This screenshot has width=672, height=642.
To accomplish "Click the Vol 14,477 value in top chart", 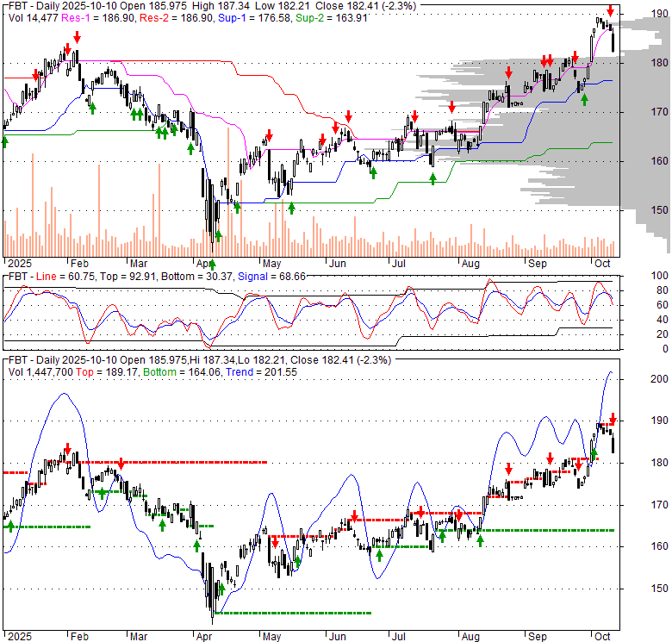I will click(x=33, y=18).
